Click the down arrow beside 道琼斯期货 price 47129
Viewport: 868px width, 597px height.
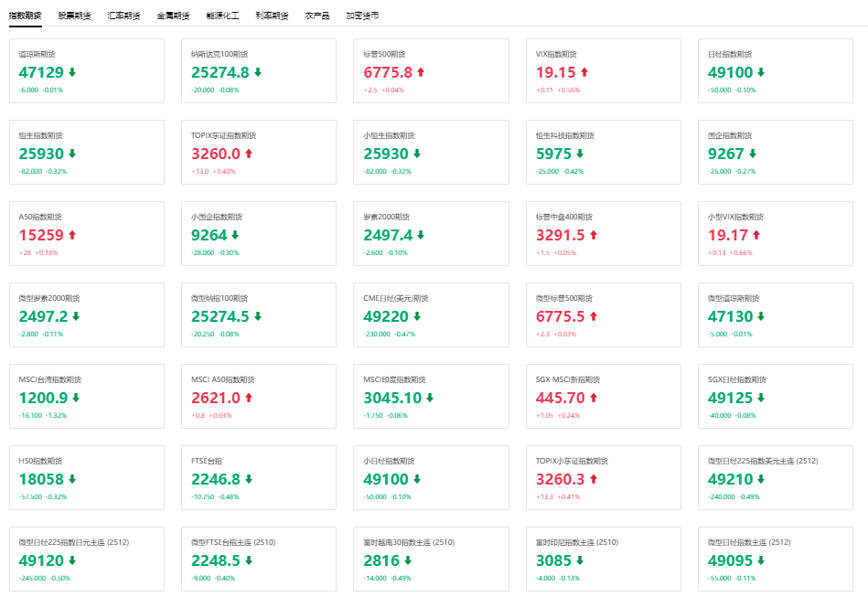click(x=72, y=72)
